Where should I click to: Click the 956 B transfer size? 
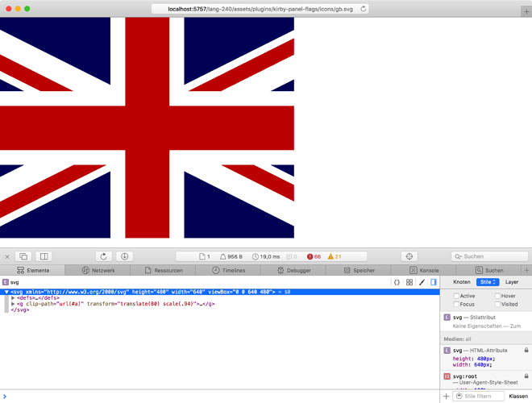[x=231, y=257]
